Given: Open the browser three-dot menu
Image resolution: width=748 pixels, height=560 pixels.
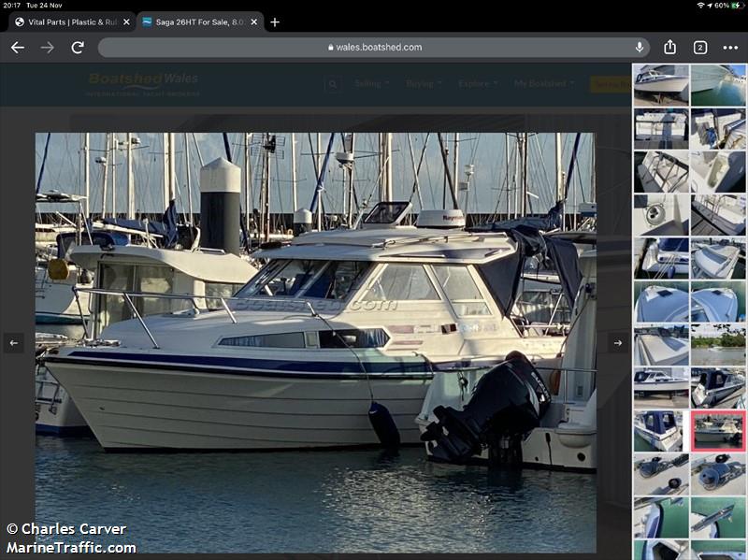Looking at the screenshot, I should (x=729, y=48).
